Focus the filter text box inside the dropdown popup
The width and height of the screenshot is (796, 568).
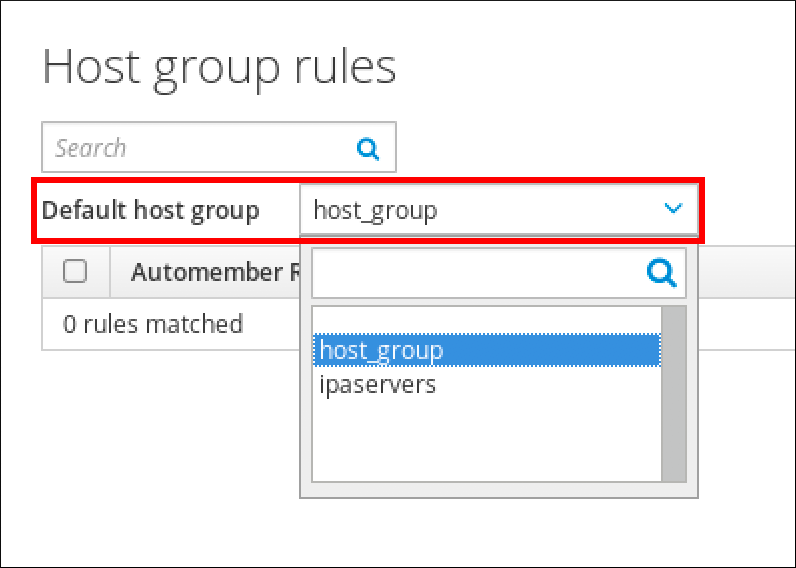point(476,273)
